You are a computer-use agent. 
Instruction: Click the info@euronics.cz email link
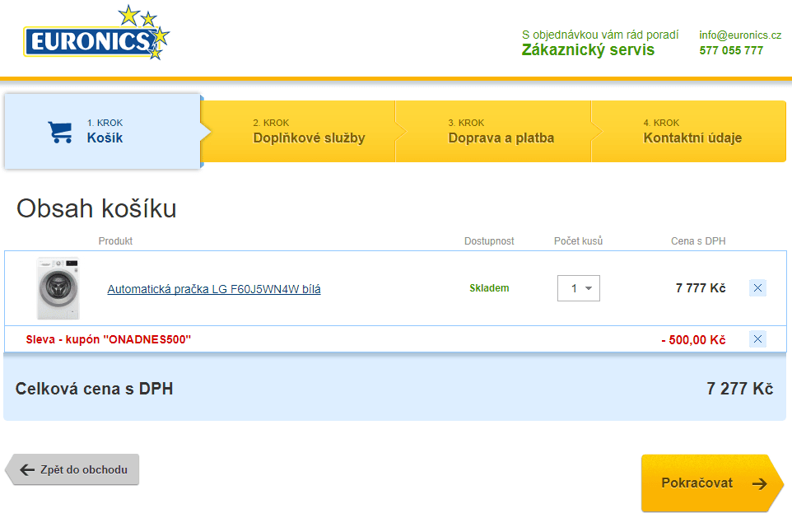[740, 35]
